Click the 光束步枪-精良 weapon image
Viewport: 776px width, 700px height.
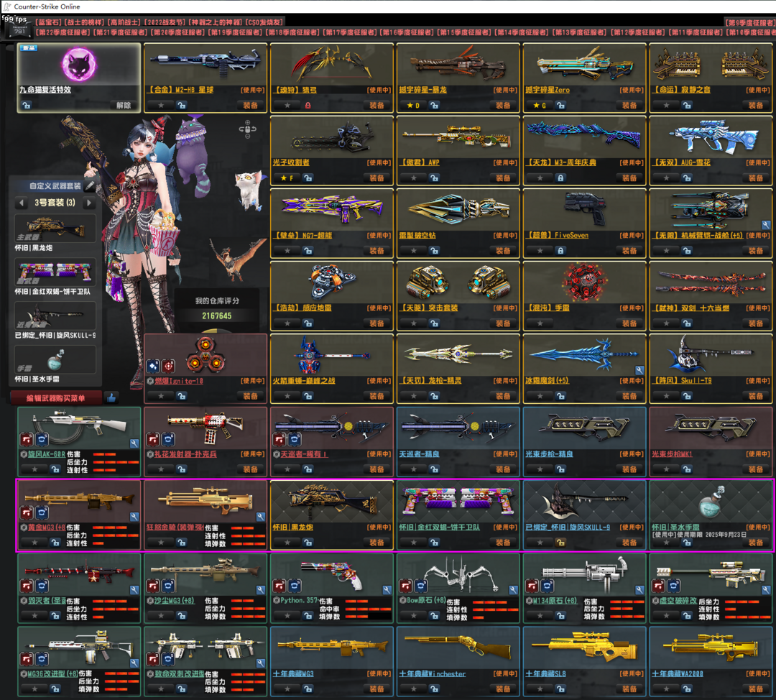pyautogui.click(x=584, y=427)
